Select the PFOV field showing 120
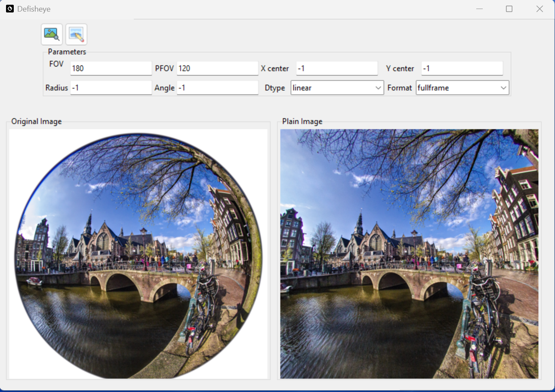This screenshot has height=392, width=555. tap(217, 68)
